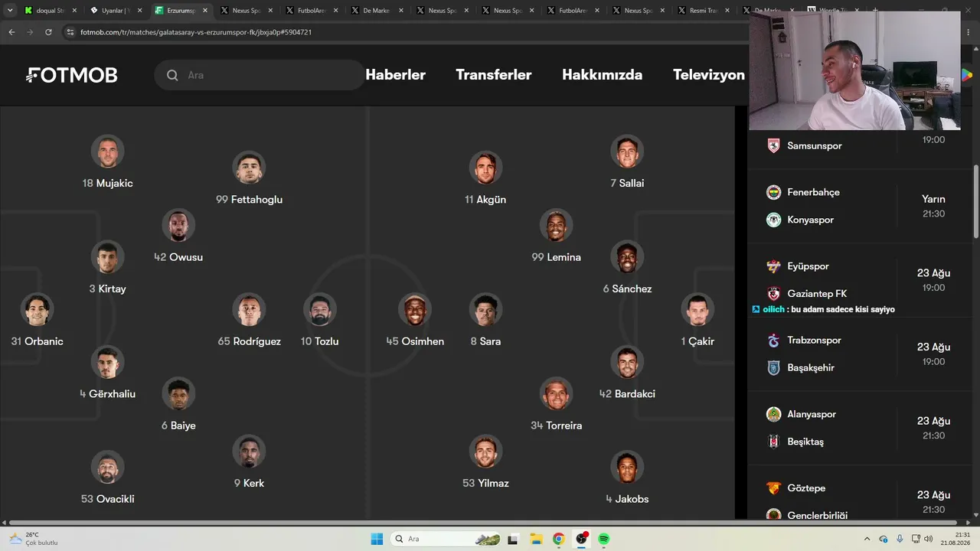980x551 pixels.
Task: Open the Transferler menu
Action: click(494, 75)
